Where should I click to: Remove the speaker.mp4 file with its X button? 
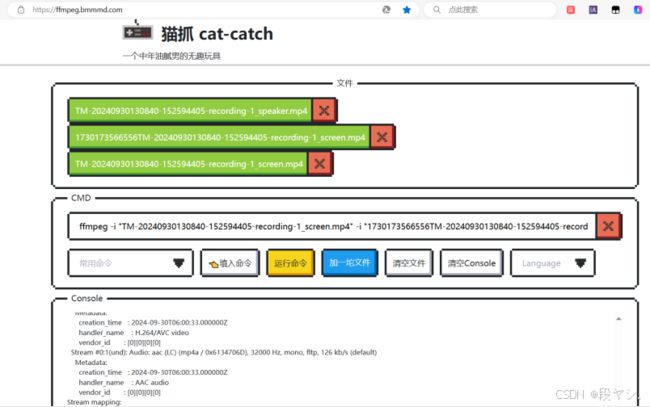click(324, 110)
